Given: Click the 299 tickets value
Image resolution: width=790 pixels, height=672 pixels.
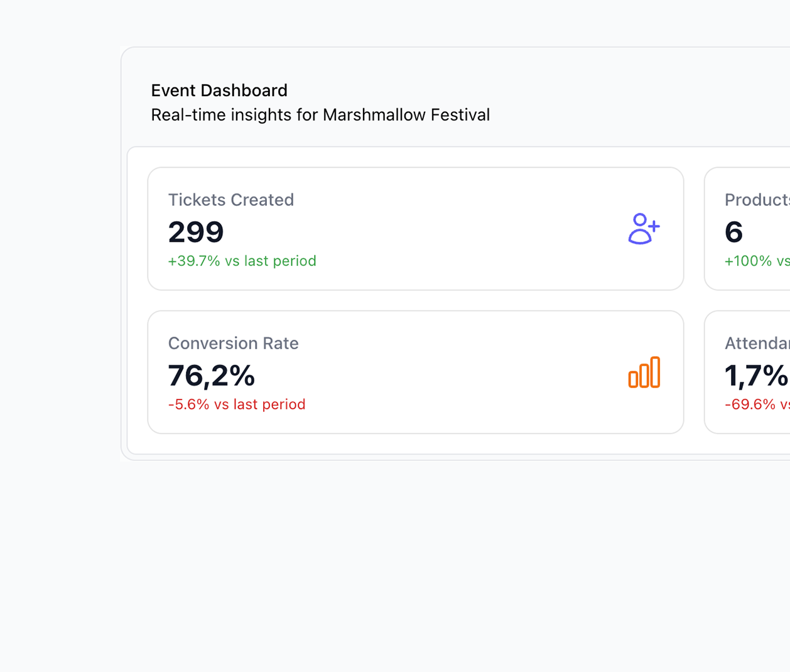Looking at the screenshot, I should tap(196, 232).
